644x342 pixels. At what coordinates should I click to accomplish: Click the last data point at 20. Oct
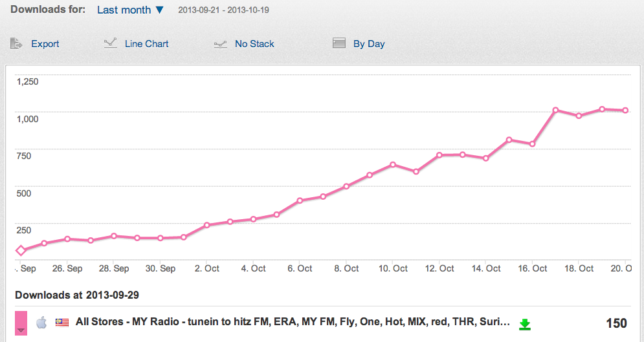click(625, 111)
